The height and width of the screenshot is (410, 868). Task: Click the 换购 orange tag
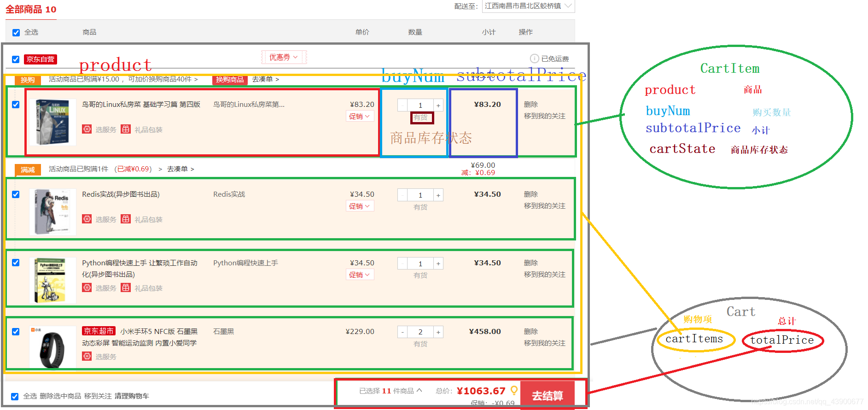28,80
